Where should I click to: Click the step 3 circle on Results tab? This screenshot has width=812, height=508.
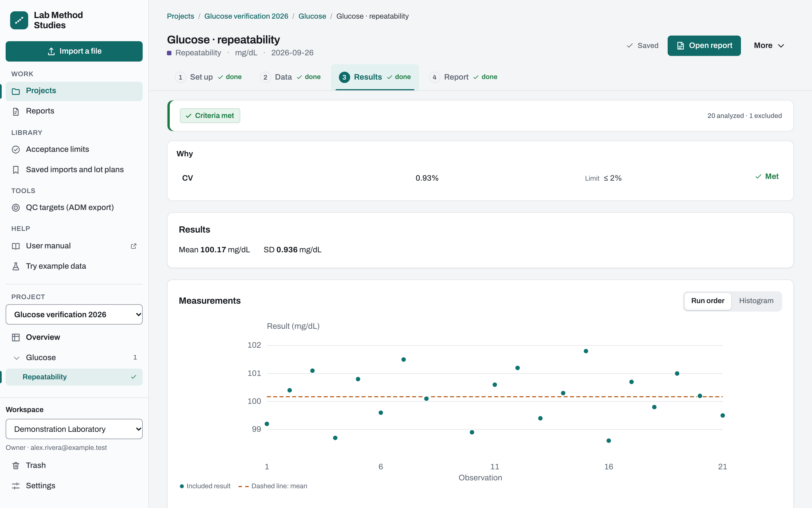(x=344, y=77)
